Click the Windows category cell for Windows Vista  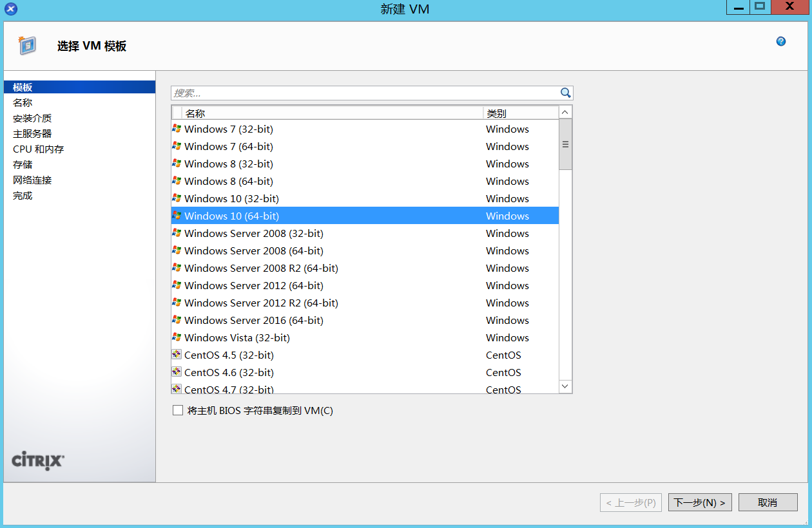[x=507, y=337]
